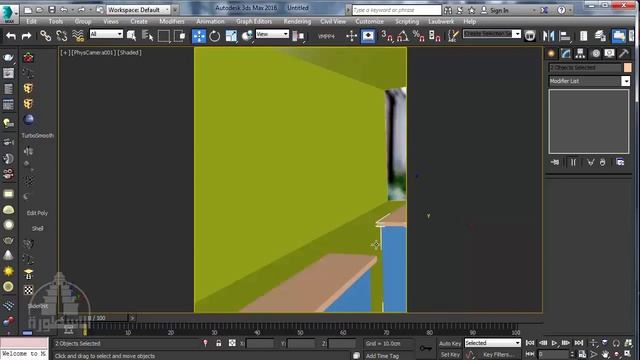The image size is (640, 360).
Task: Click Edit Named Selection Sets icon
Action: (453, 36)
